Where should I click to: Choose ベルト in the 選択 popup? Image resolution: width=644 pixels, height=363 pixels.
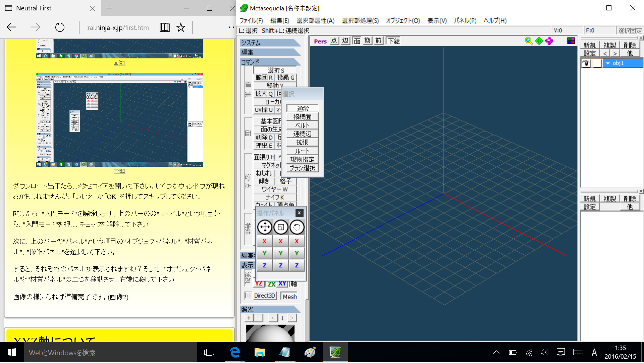coord(302,125)
